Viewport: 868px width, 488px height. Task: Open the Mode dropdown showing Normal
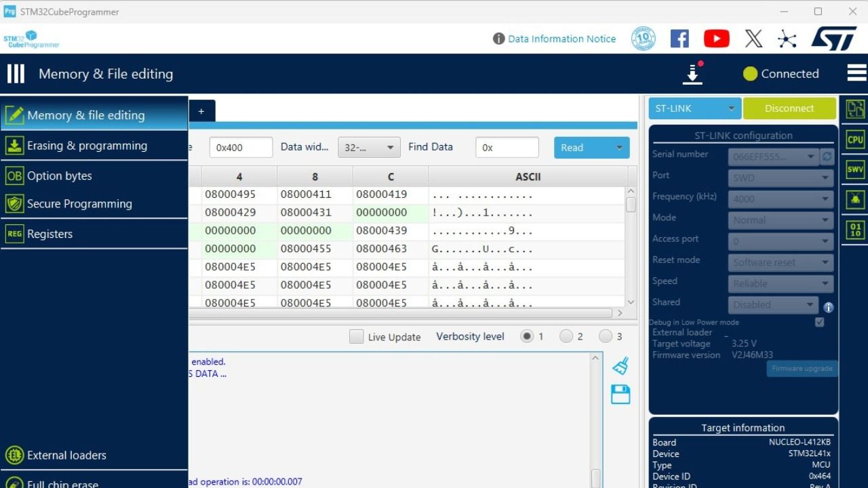[781, 220]
